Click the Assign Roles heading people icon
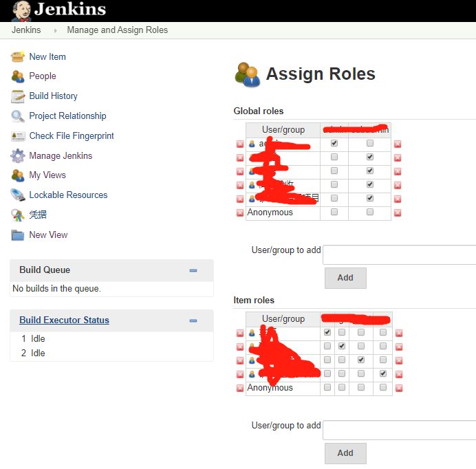This screenshot has height=469, width=476. pos(247,75)
